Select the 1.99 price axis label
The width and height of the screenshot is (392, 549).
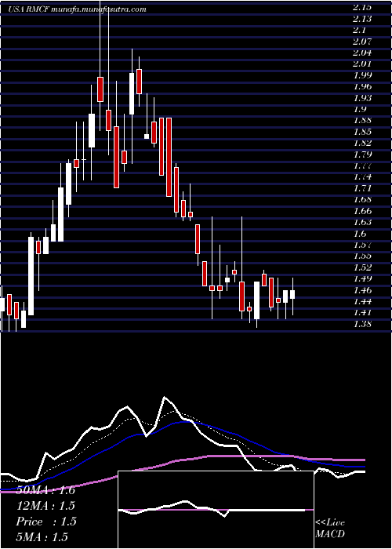pos(362,75)
